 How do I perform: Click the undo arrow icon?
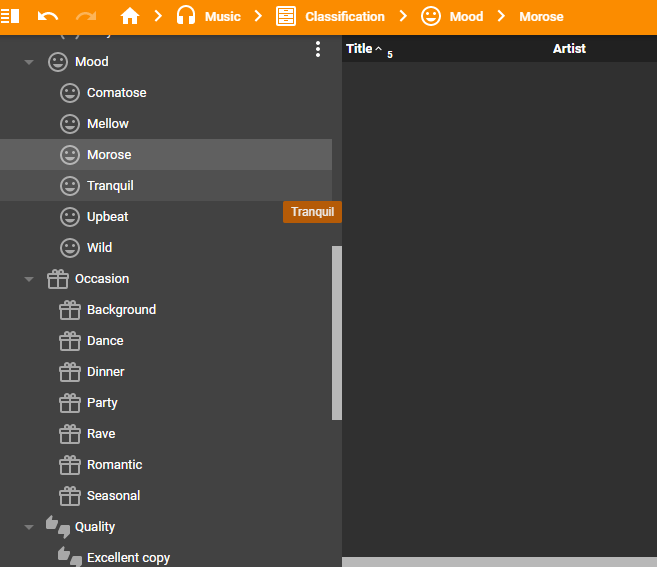pos(48,16)
